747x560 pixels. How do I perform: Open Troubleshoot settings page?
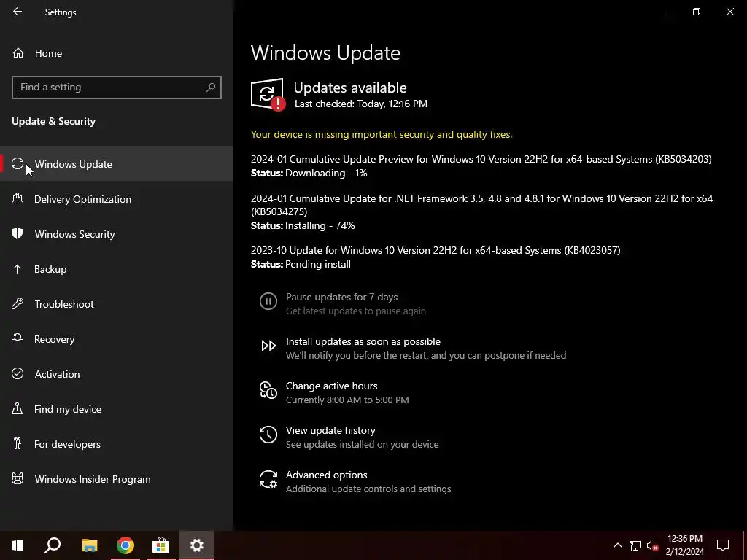(117, 304)
